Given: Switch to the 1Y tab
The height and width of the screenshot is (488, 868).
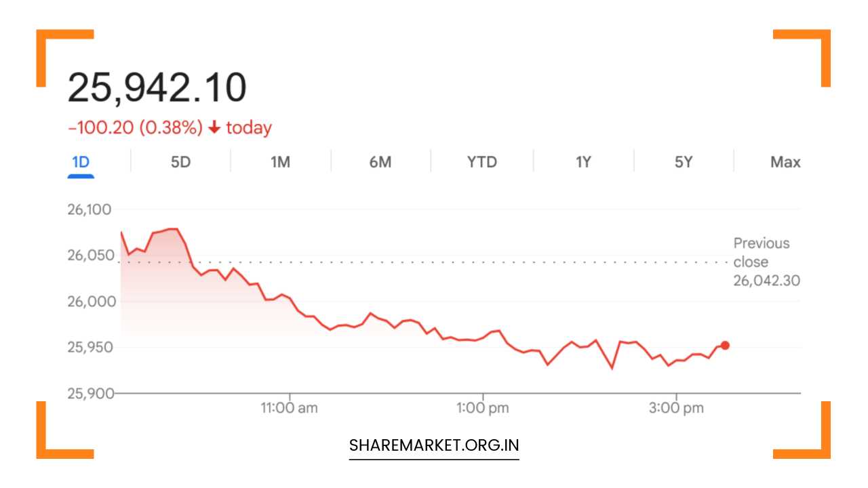Looking at the screenshot, I should 583,162.
